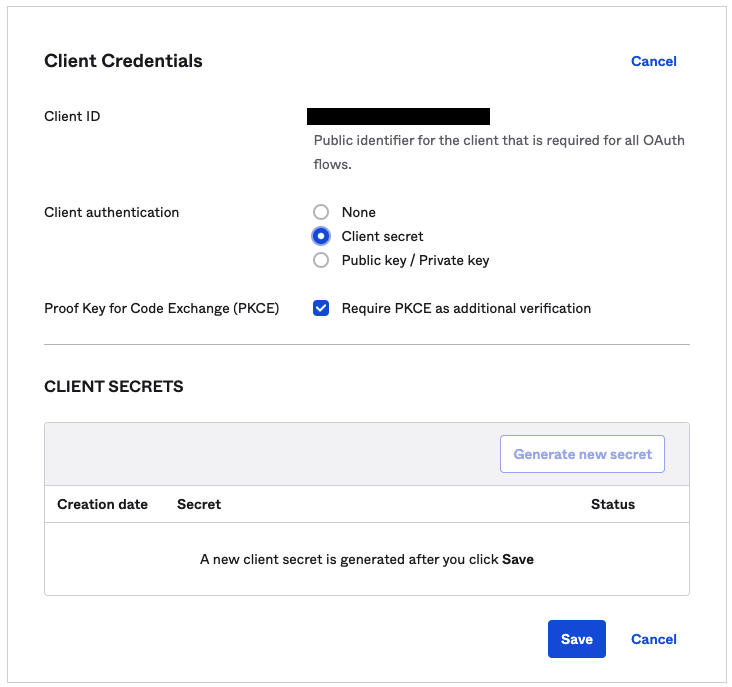Click the Client ID label
This screenshot has height=687, width=732.
(72, 116)
